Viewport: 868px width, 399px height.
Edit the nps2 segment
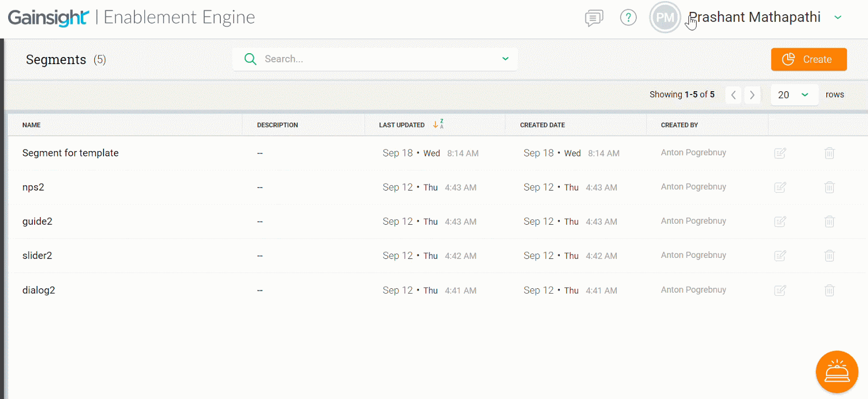[780, 187]
